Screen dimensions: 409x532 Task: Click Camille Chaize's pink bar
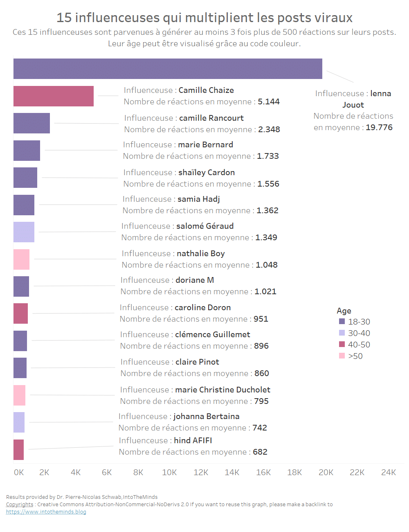click(54, 96)
